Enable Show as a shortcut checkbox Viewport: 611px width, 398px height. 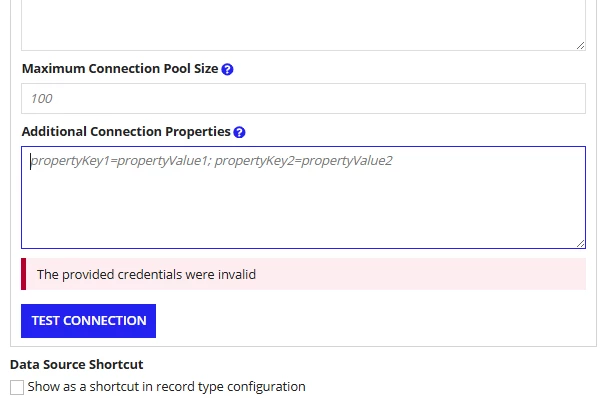[17, 387]
